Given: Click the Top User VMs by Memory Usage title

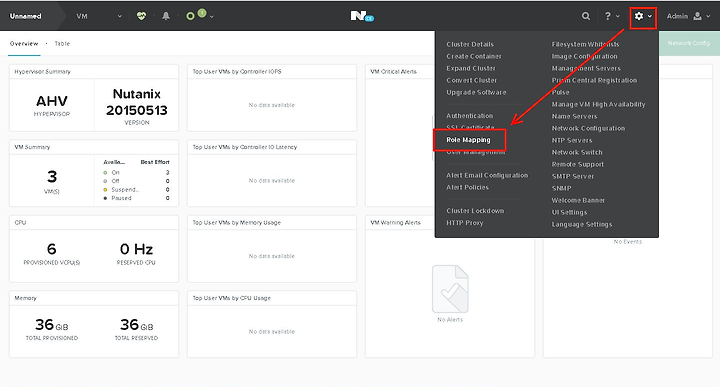Looking at the screenshot, I should pyautogui.click(x=236, y=223).
